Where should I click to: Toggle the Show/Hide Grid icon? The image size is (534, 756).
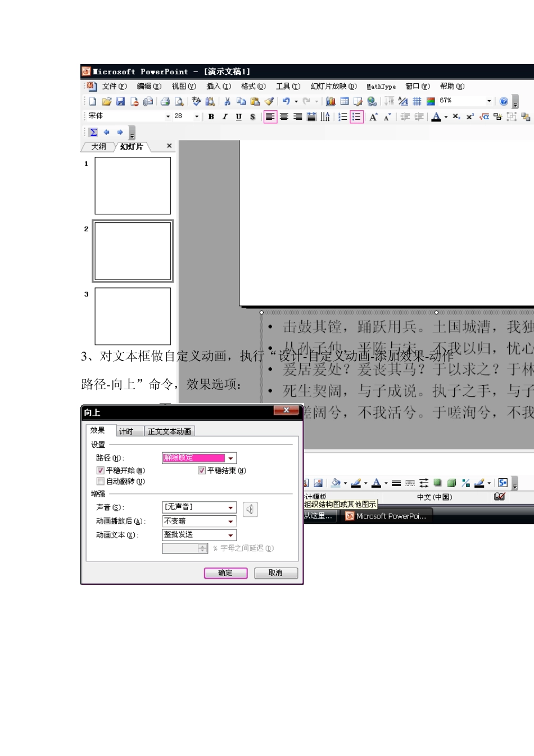point(417,101)
